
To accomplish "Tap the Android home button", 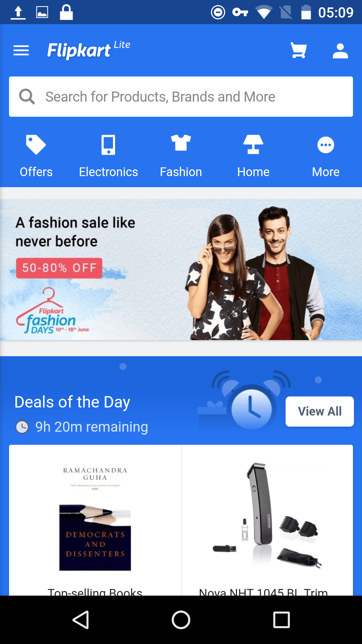I will [x=181, y=620].
